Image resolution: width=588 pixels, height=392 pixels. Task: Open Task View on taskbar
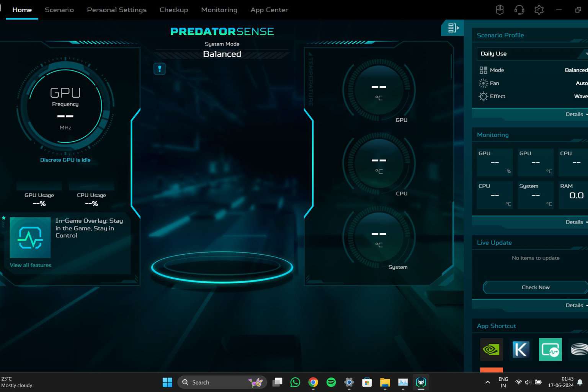pos(278,382)
